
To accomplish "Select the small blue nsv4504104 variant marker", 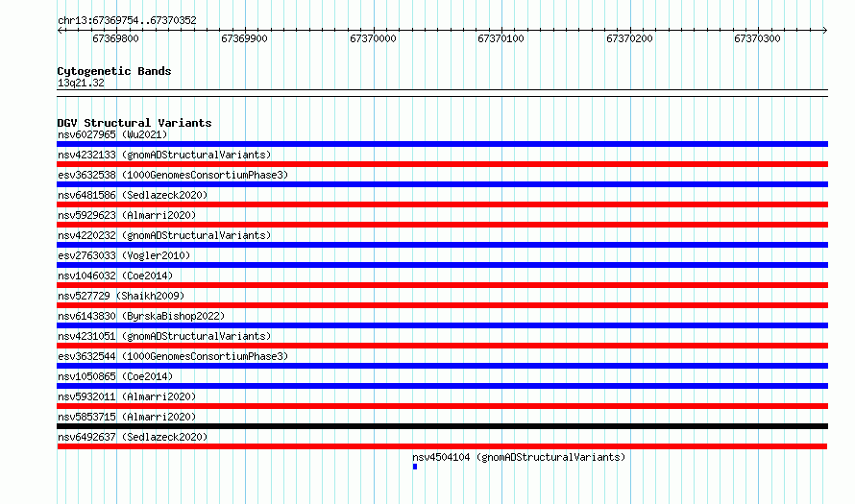I will [x=415, y=467].
